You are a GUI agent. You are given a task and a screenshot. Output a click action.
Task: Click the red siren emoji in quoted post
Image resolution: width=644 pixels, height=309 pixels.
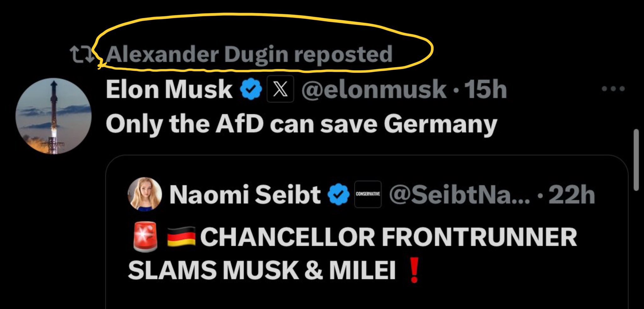click(x=145, y=237)
